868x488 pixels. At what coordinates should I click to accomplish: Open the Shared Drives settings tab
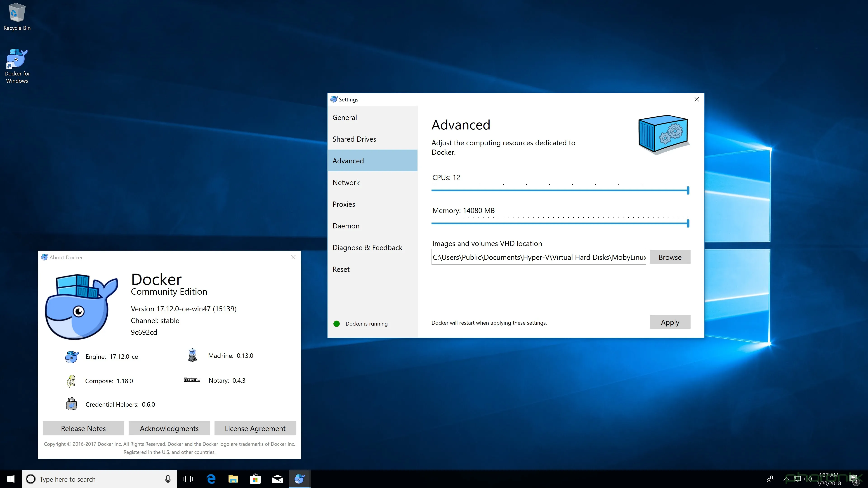pyautogui.click(x=354, y=139)
